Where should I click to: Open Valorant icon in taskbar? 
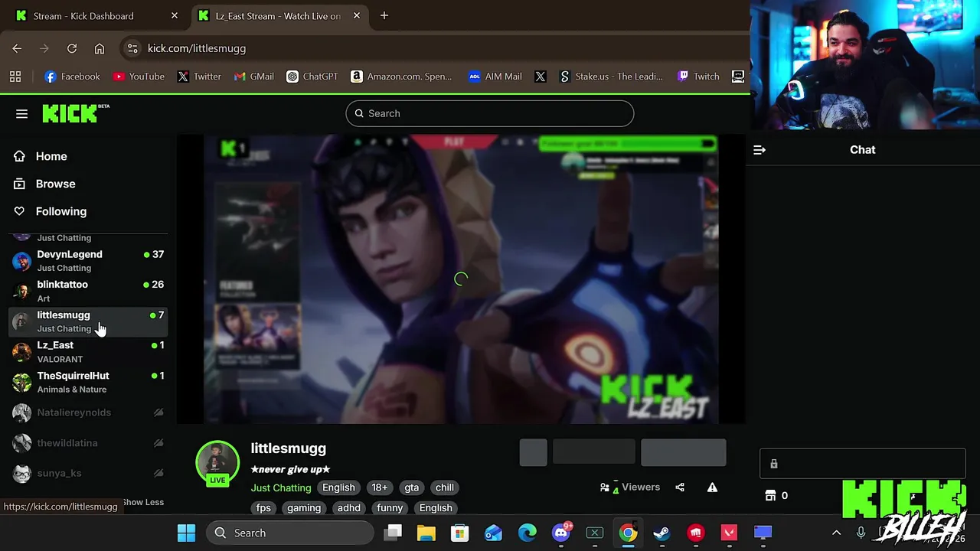click(x=729, y=533)
